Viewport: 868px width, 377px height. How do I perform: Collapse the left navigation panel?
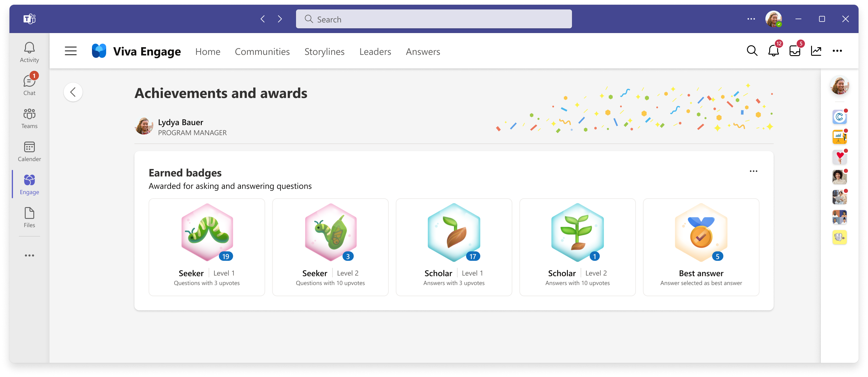pyautogui.click(x=70, y=51)
